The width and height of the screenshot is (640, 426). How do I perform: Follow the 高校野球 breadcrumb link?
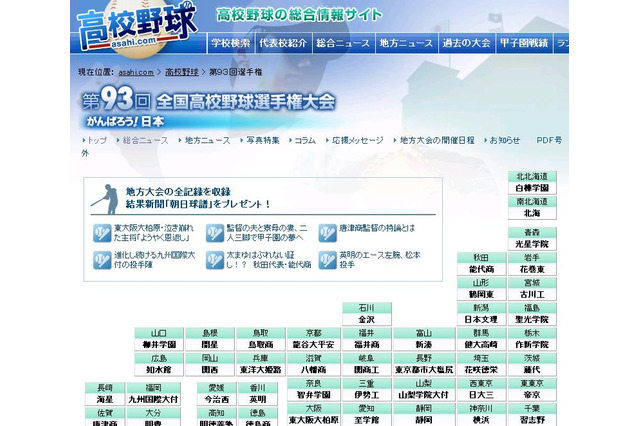tap(182, 72)
